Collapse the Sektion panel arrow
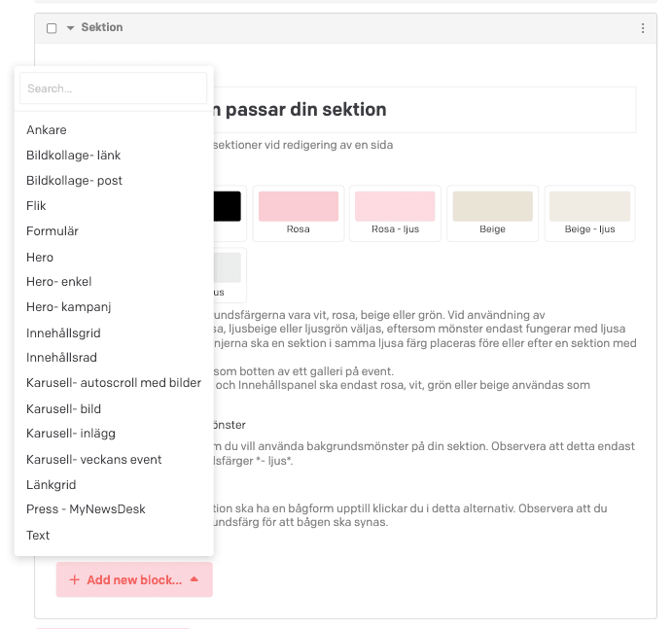672x629 pixels. point(70,28)
